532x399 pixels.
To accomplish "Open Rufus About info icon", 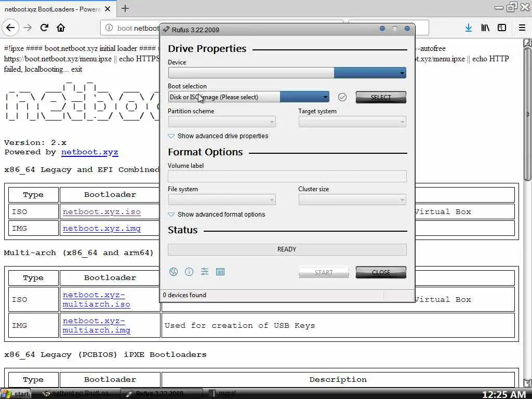I will [x=189, y=272].
